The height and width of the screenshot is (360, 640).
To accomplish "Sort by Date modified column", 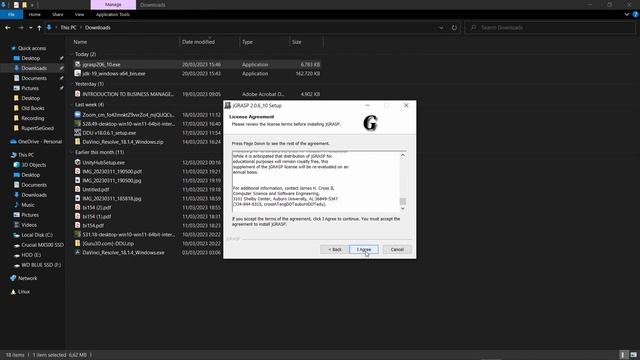I will point(198,42).
